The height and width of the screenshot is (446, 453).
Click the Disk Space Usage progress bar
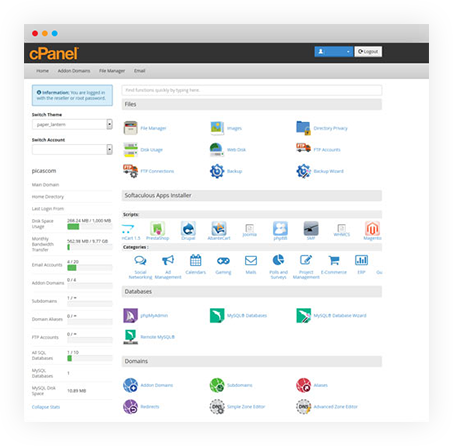pyautogui.click(x=90, y=227)
